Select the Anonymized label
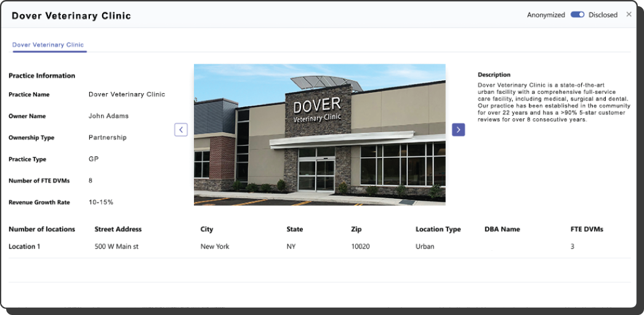The height and width of the screenshot is (315, 644). point(546,15)
